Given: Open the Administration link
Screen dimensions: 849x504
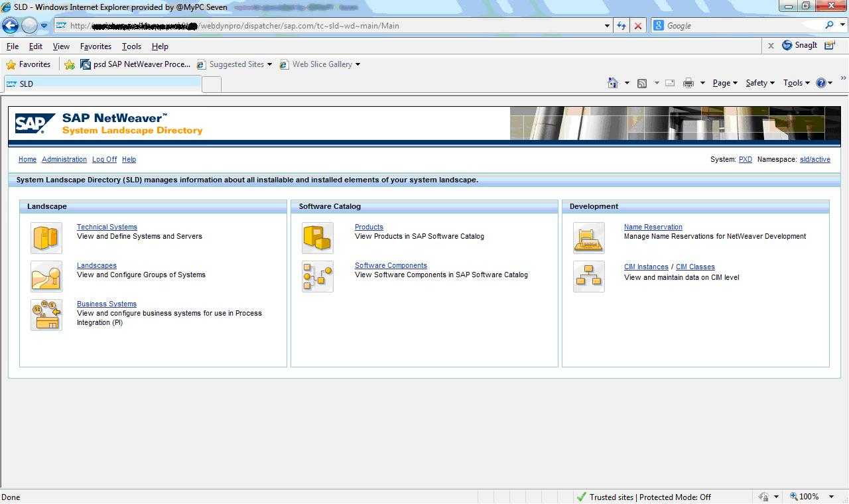Looking at the screenshot, I should point(64,159).
